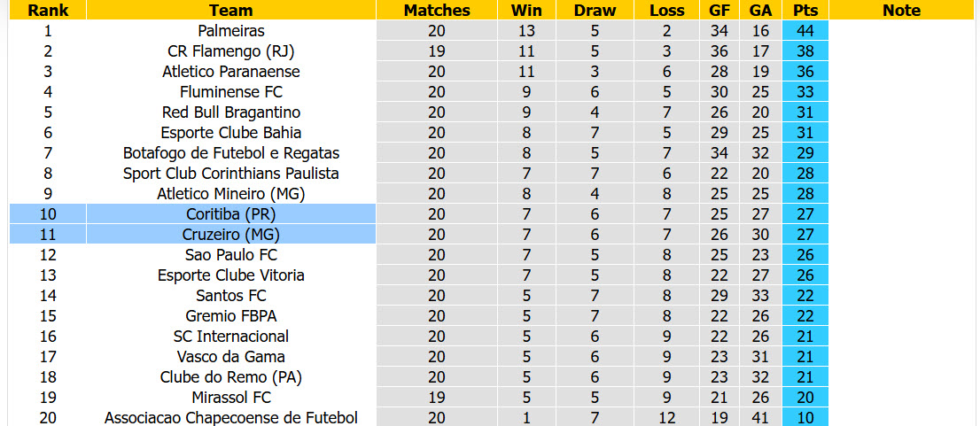Click the Rank column header
Screen dimensions: 980x426
pyautogui.click(x=48, y=10)
